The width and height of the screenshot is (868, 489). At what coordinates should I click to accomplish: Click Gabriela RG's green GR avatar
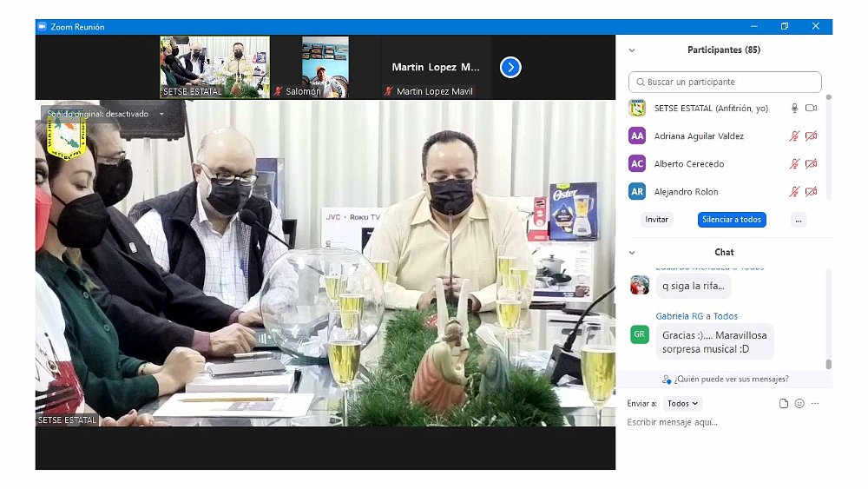(x=640, y=334)
